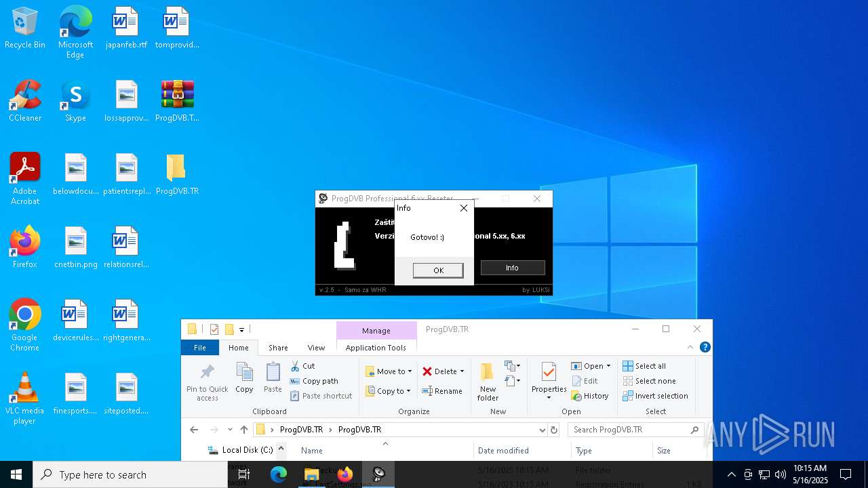Click Pin to Quick access in ribbon
Viewport: 868px width, 488px height.
tap(208, 382)
